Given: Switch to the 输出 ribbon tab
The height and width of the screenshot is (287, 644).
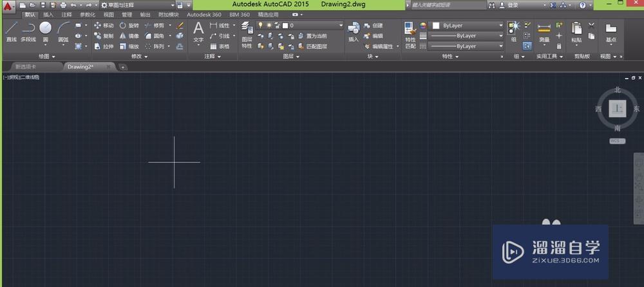Looking at the screenshot, I should tap(145, 14).
